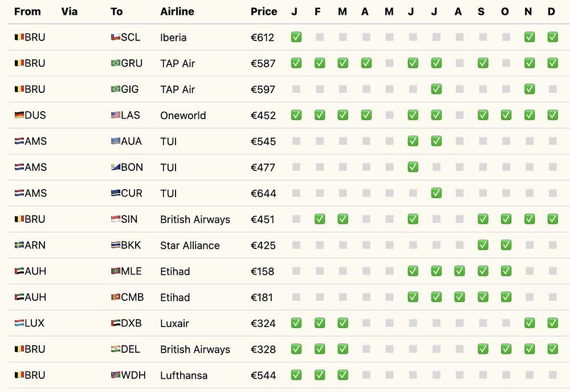
Task: Click the Oneworld airline name
Action: coord(182,116)
